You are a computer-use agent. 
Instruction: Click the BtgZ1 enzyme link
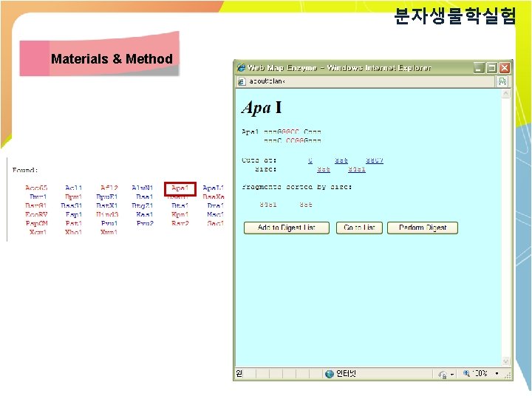click(x=142, y=205)
